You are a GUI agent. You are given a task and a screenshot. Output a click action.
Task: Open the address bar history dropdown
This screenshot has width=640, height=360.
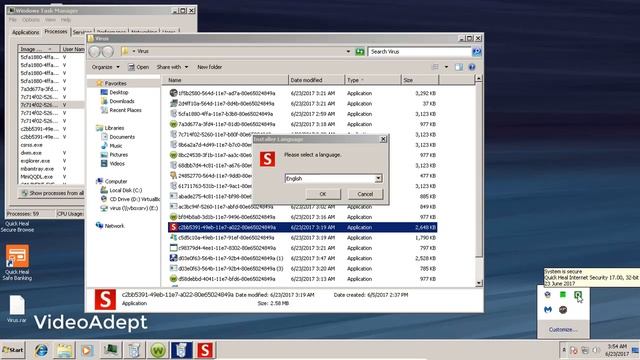pos(348,52)
